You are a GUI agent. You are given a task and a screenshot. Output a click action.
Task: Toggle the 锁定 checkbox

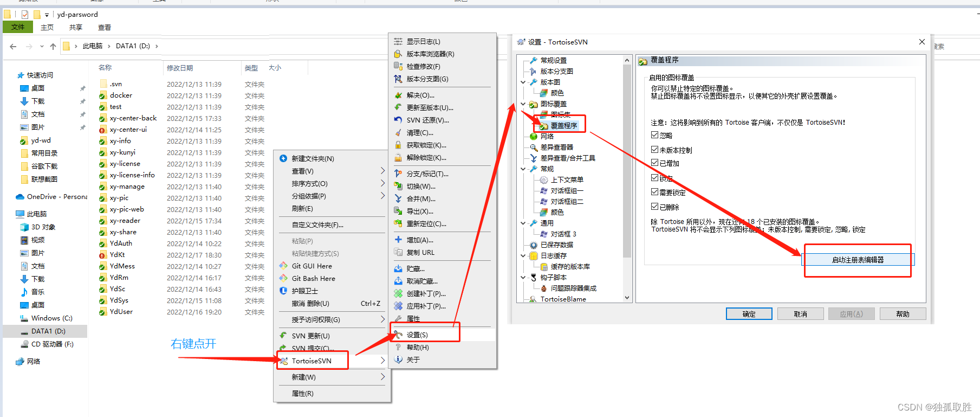[654, 178]
